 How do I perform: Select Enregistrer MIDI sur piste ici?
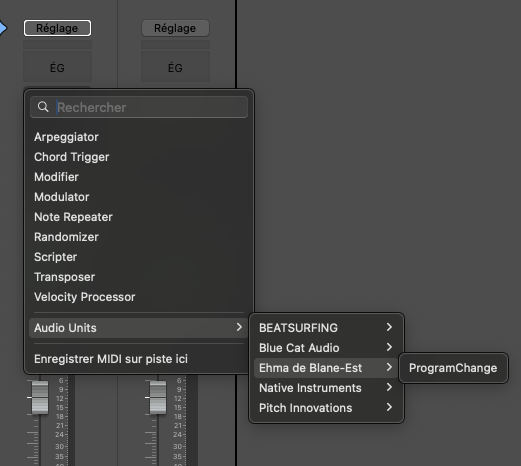[111, 359]
